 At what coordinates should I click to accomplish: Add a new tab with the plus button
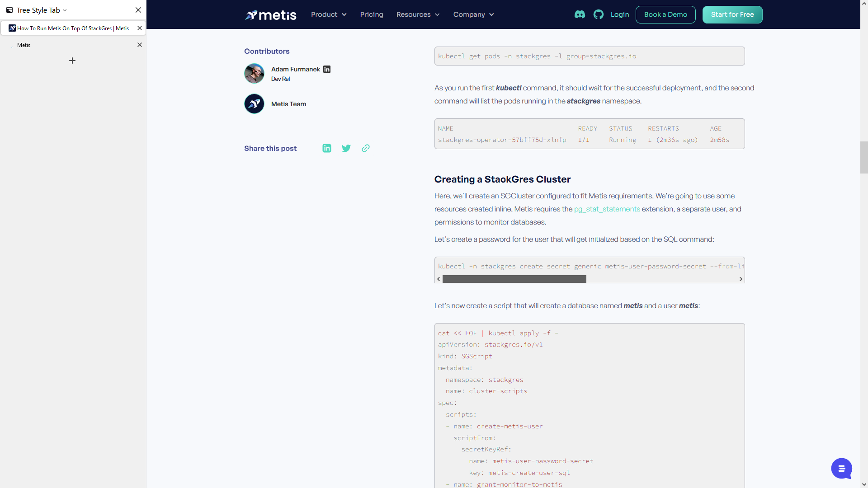(72, 61)
